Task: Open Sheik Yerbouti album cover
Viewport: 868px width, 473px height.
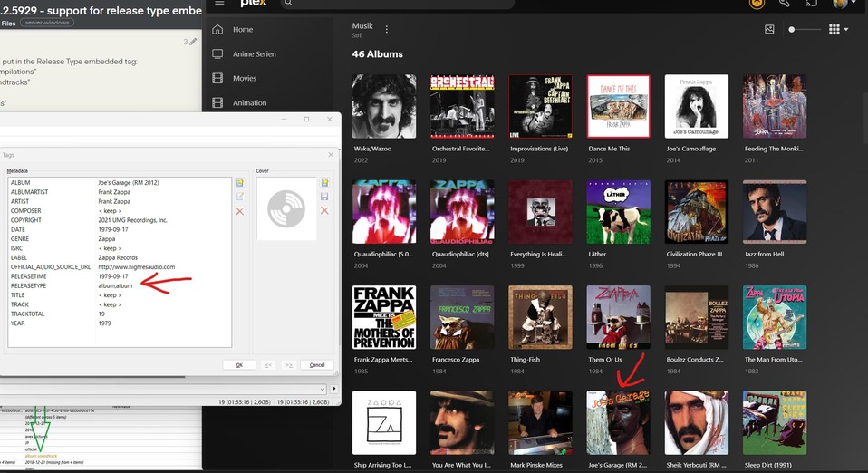Action: [697, 422]
